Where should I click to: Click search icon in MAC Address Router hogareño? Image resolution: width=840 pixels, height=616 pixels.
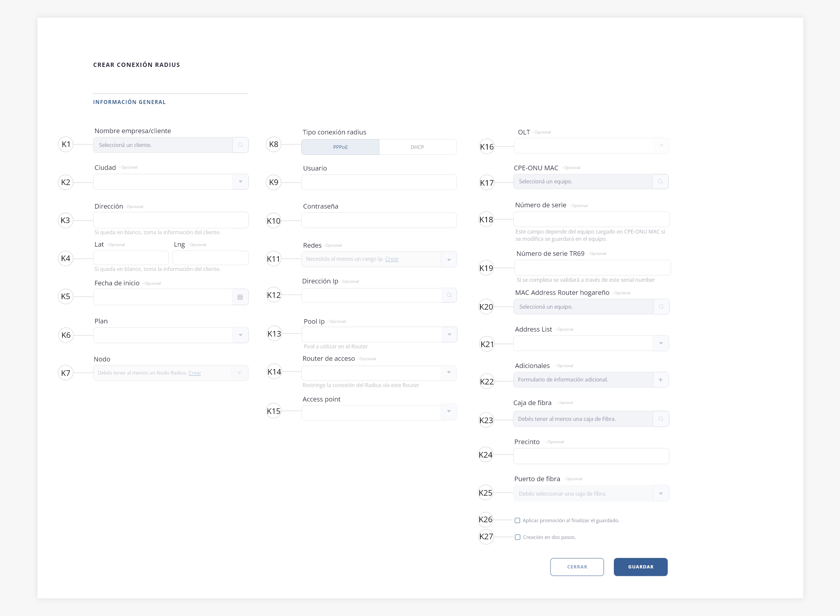[661, 306]
